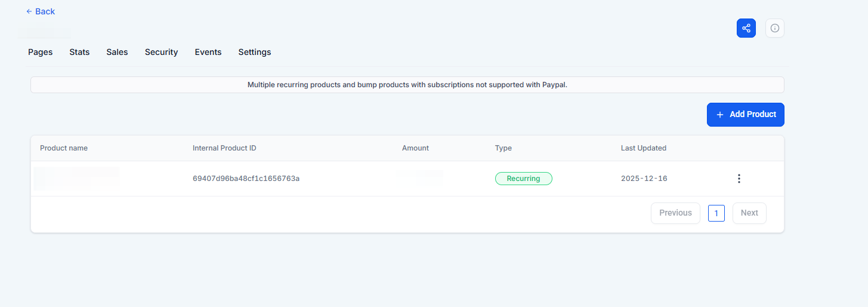Click the Amount column header

pos(415,148)
